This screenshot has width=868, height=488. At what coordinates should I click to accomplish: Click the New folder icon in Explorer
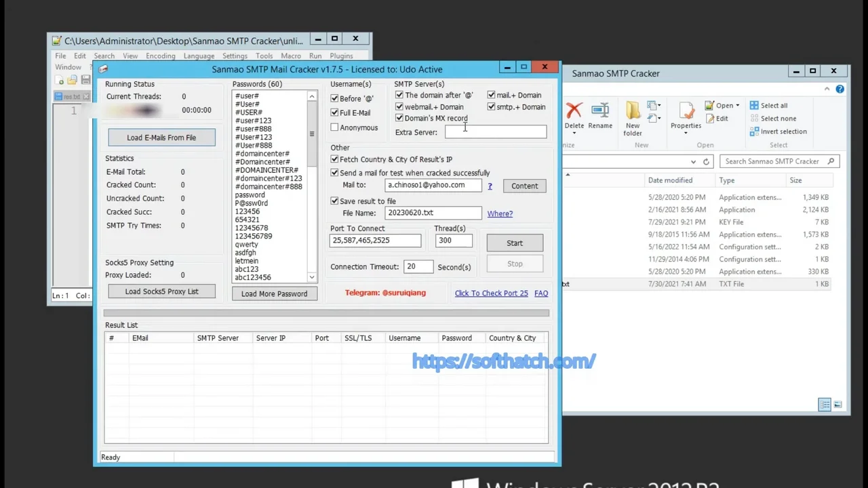click(633, 110)
